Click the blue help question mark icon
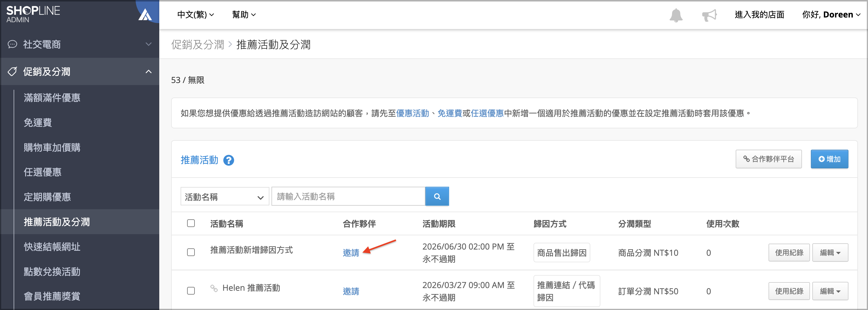 coord(229,160)
